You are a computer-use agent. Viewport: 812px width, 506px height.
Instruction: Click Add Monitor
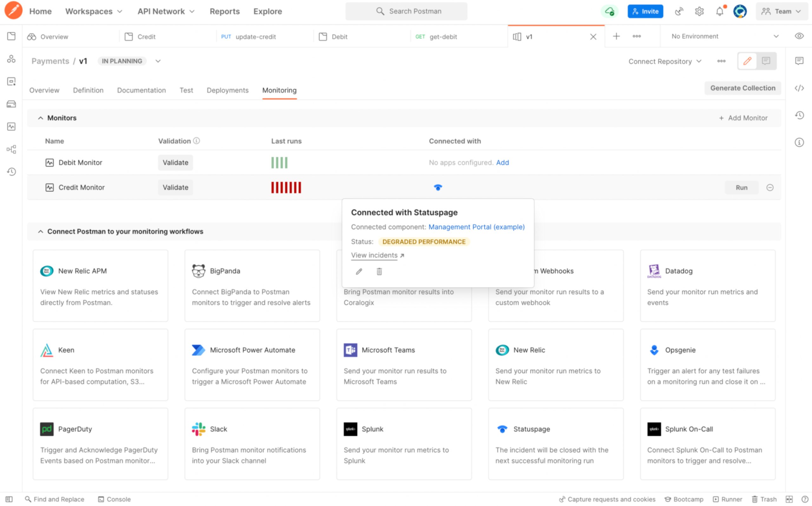[743, 118]
